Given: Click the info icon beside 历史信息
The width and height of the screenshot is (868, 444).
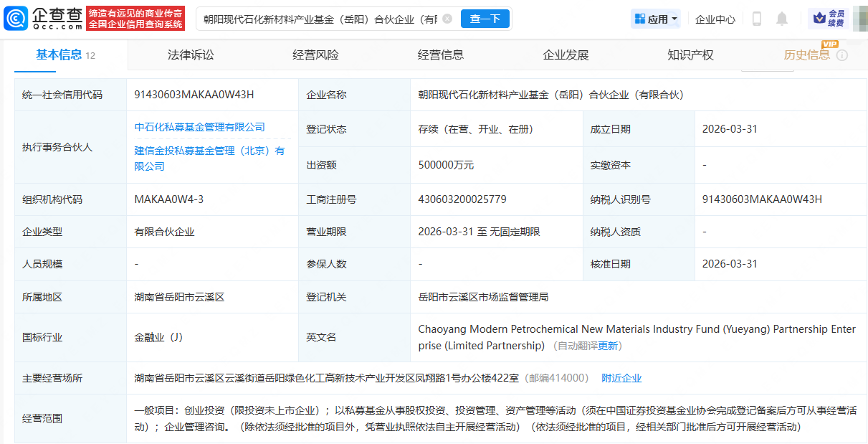Looking at the screenshot, I should click(x=841, y=55).
